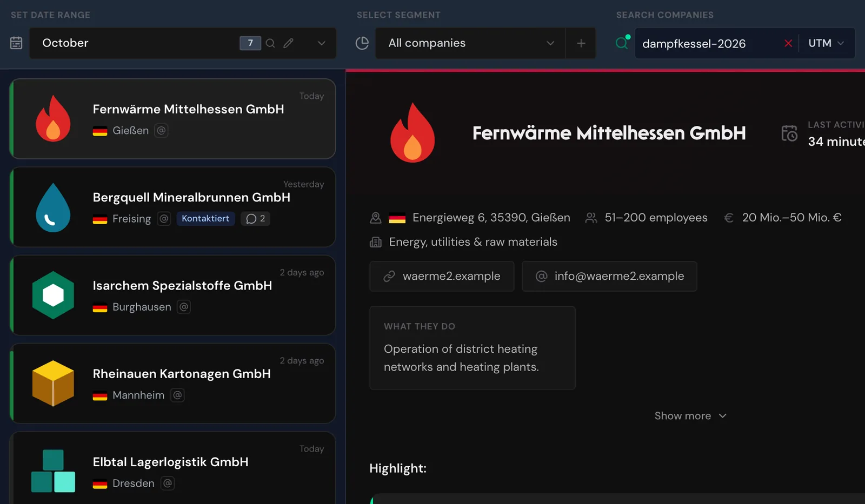Image resolution: width=865 pixels, height=504 pixels.
Task: Expand the October date range dropdown
Action: (322, 43)
